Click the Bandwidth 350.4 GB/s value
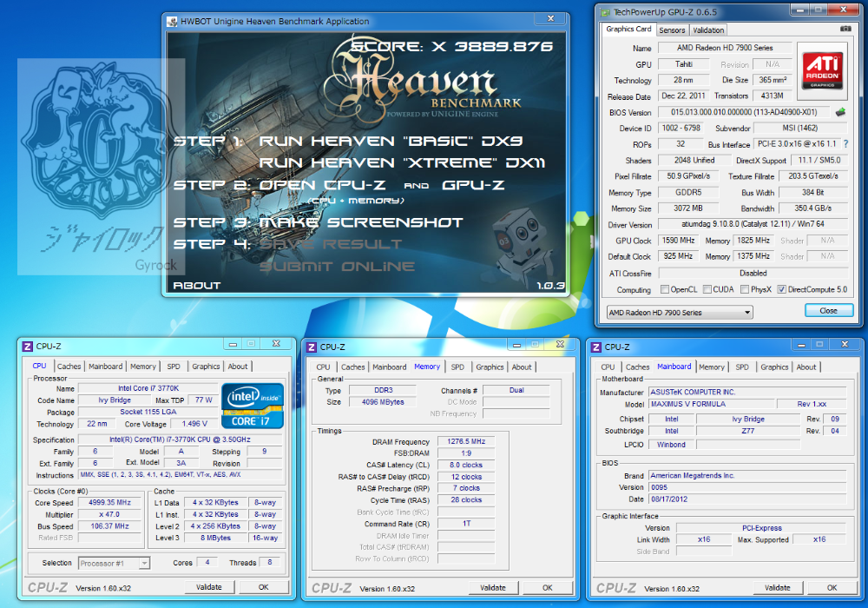This screenshot has width=868, height=608. click(x=813, y=208)
